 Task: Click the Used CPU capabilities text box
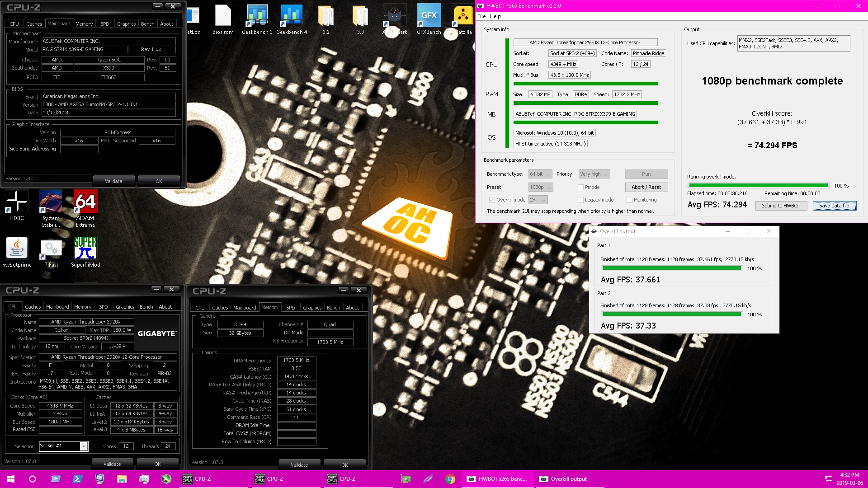click(x=794, y=43)
